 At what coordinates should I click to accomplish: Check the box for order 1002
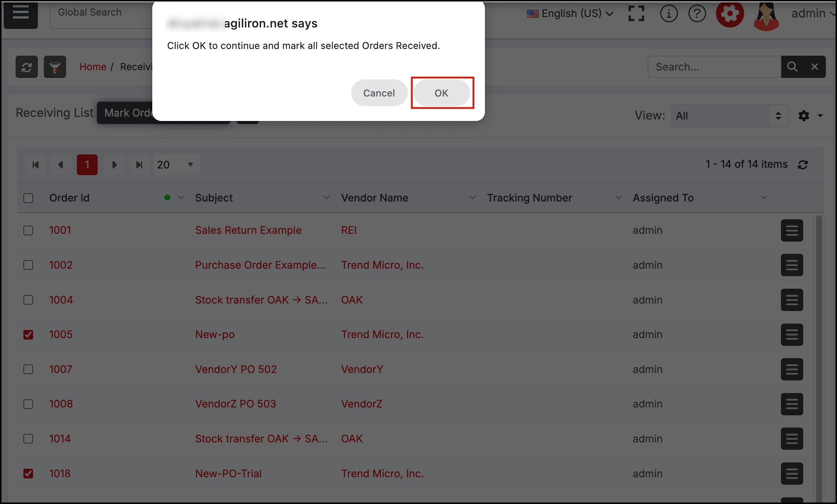[28, 265]
